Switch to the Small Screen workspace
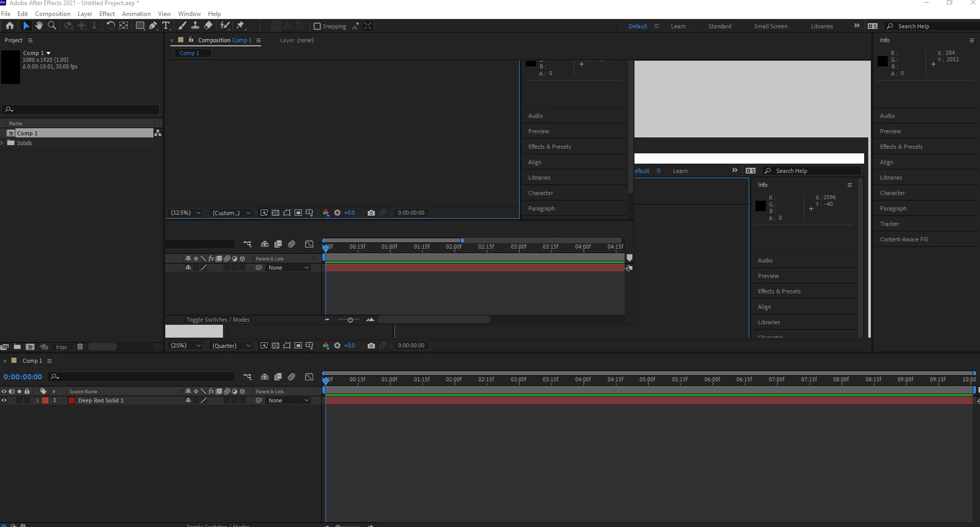The height and width of the screenshot is (527, 980). pyautogui.click(x=770, y=26)
